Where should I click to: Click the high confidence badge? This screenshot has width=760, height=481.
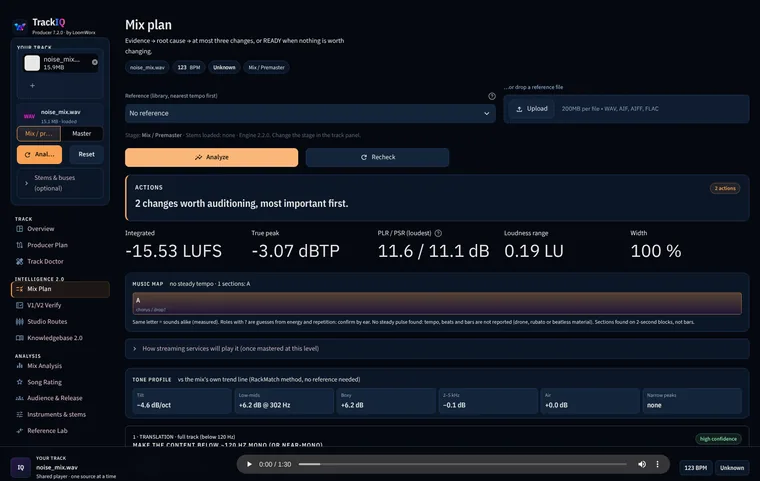click(718, 439)
